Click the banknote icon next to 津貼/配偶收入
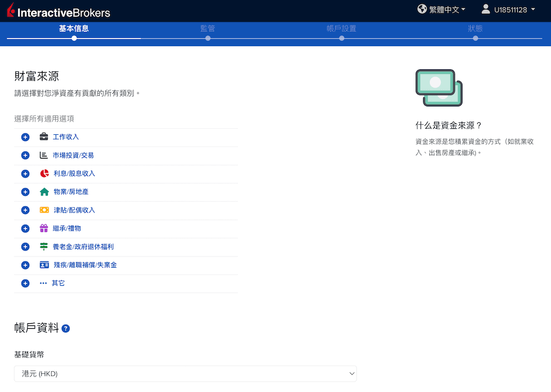 43,210
